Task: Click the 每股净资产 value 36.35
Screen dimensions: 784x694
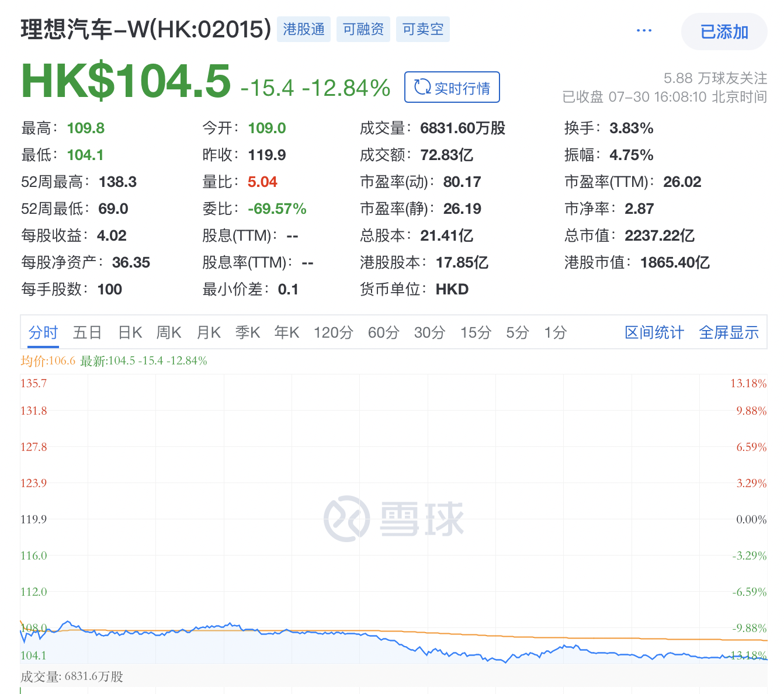Action: [x=131, y=262]
